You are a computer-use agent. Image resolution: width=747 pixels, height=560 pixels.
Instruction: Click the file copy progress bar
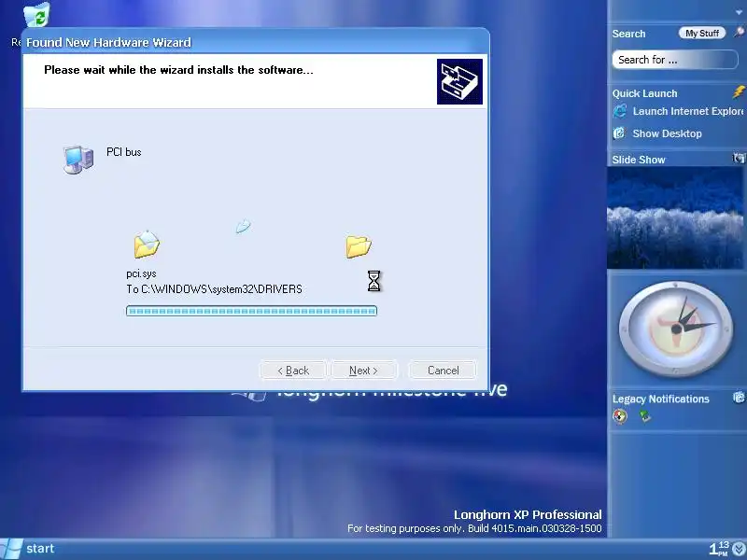251,311
